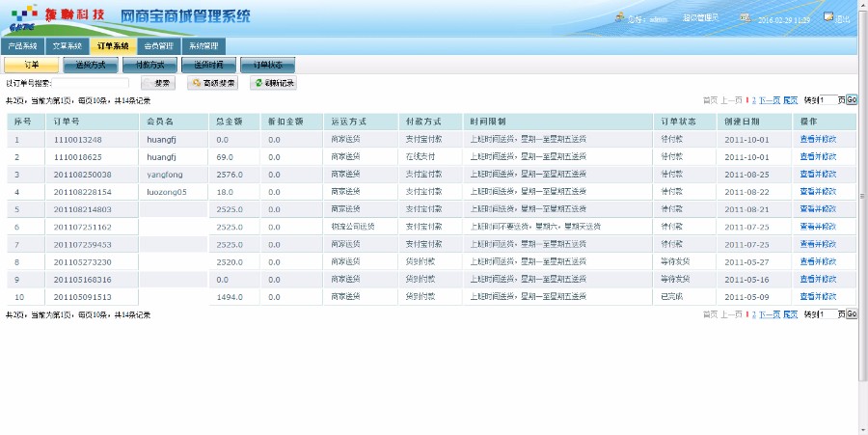The image size is (868, 435).
Task: Click 下一页 in the bottom pagination
Action: point(770,314)
